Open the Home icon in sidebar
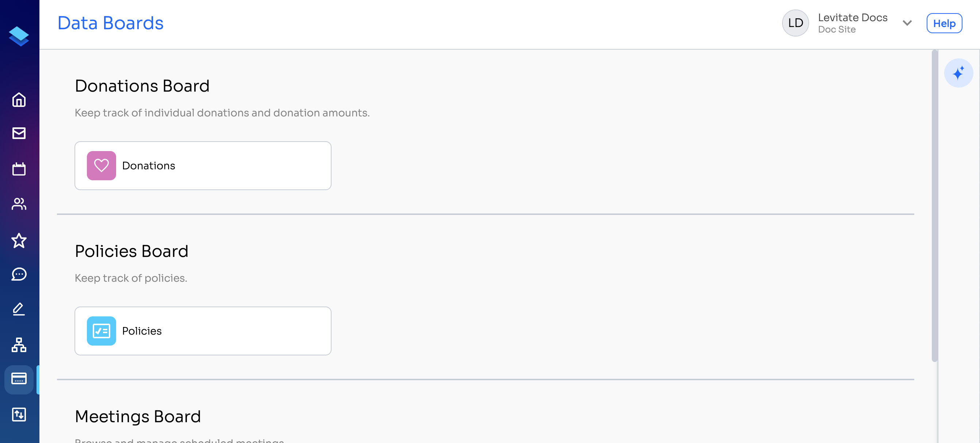The image size is (980, 443). click(19, 100)
